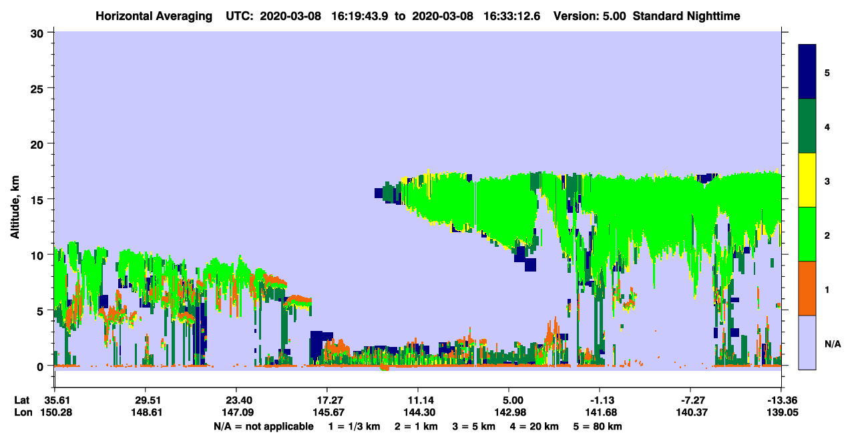Click the lavender N/A colorbar segment
The image size is (868, 445).
807,342
